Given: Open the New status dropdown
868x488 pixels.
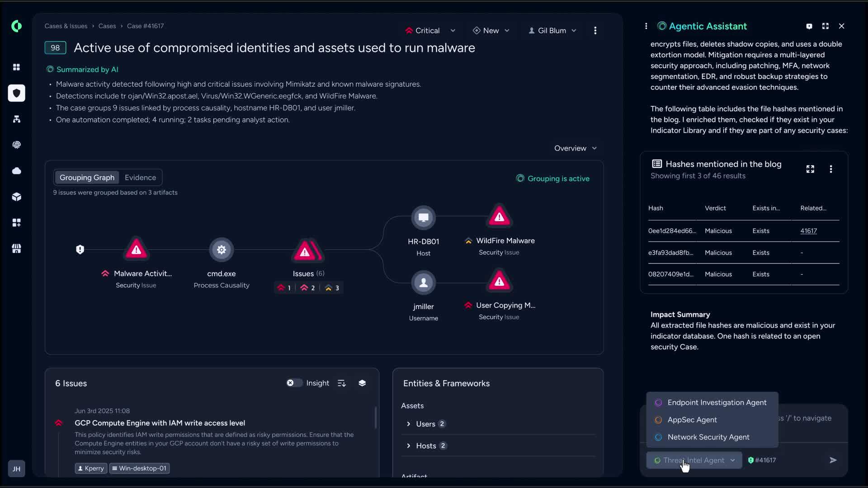Looking at the screenshot, I should 491,31.
